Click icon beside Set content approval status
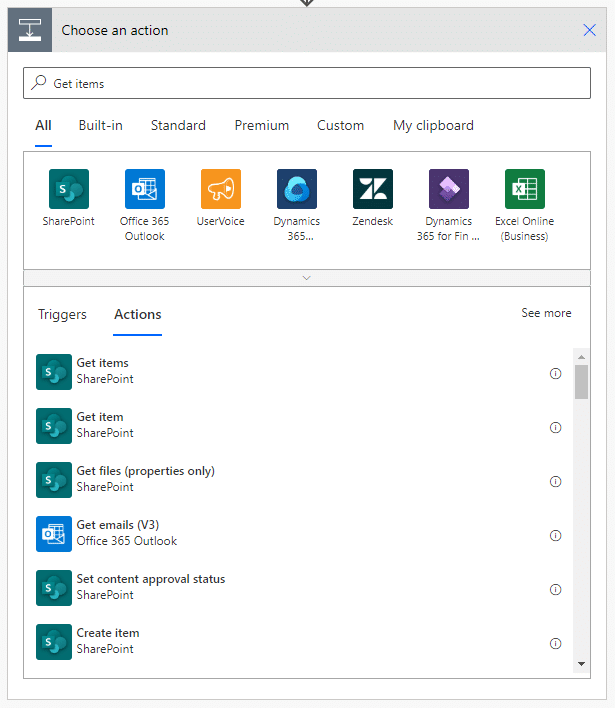 tap(54, 587)
